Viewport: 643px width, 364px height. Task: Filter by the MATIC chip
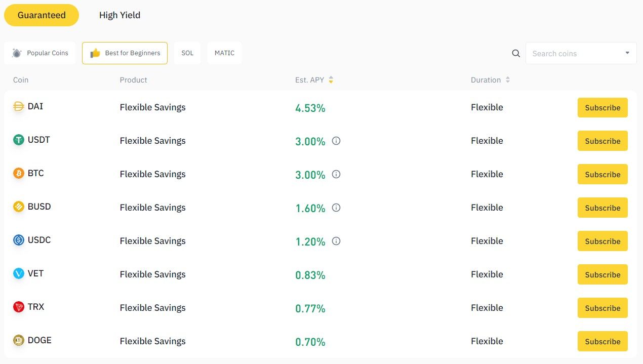click(x=224, y=53)
